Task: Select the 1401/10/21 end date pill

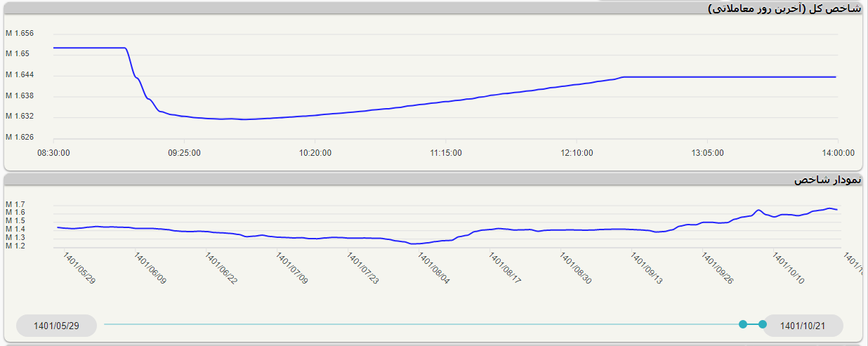Action: (x=803, y=326)
